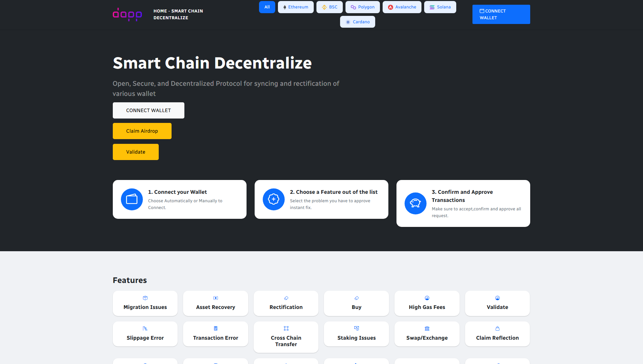Open the Home - Smart Chain Decentralize link
This screenshot has width=643, height=364.
click(x=178, y=15)
